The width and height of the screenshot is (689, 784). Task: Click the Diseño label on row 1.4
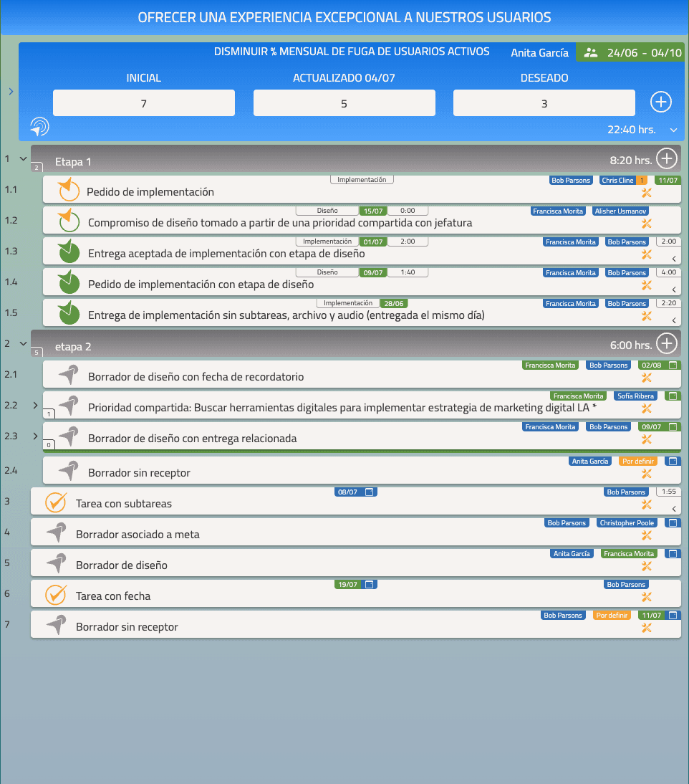pyautogui.click(x=327, y=272)
